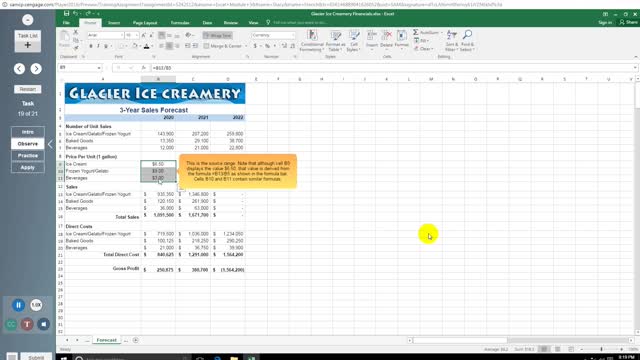Click the Insert Function fx icon
640x360 pixels.
[x=144, y=68]
